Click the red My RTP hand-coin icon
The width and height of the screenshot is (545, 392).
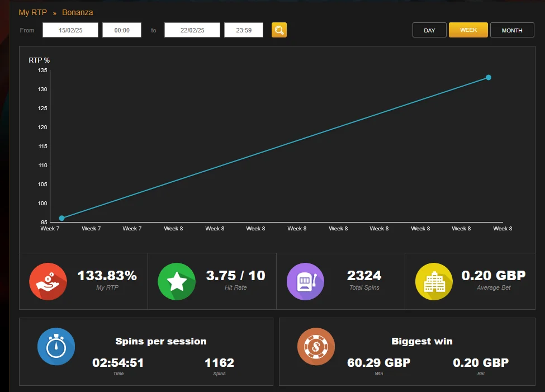48,281
